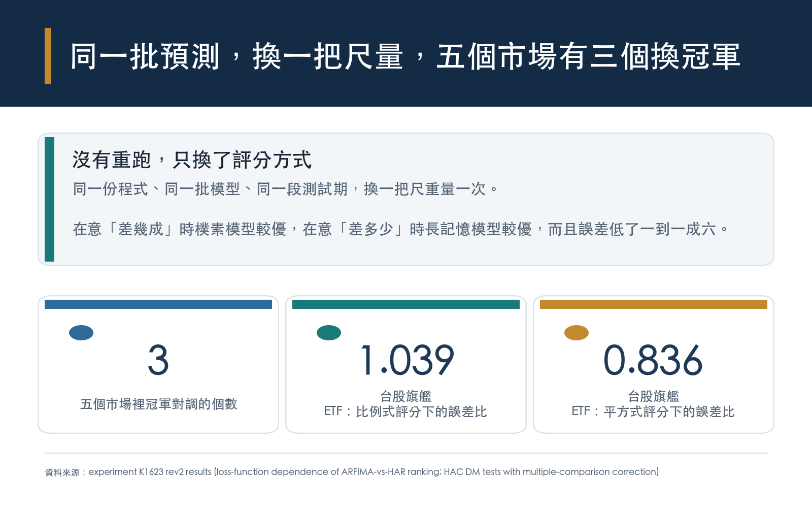Click the 台股旗艦 label above the 平方式 caption
This screenshot has height=508, width=812.
[x=654, y=396]
